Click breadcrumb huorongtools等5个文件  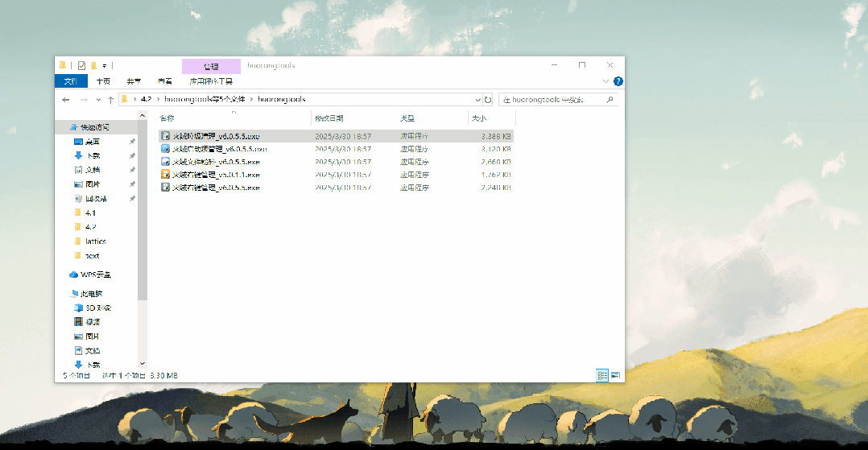[205, 100]
